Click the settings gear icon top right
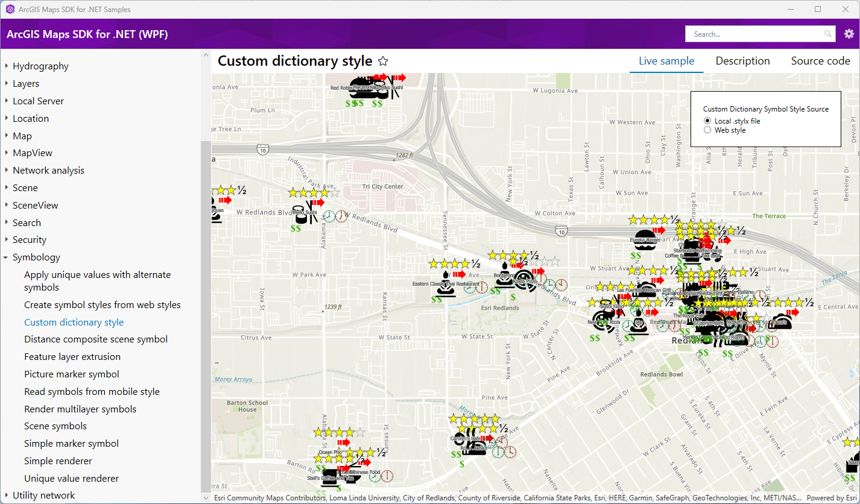This screenshot has height=504, width=860. point(849,34)
